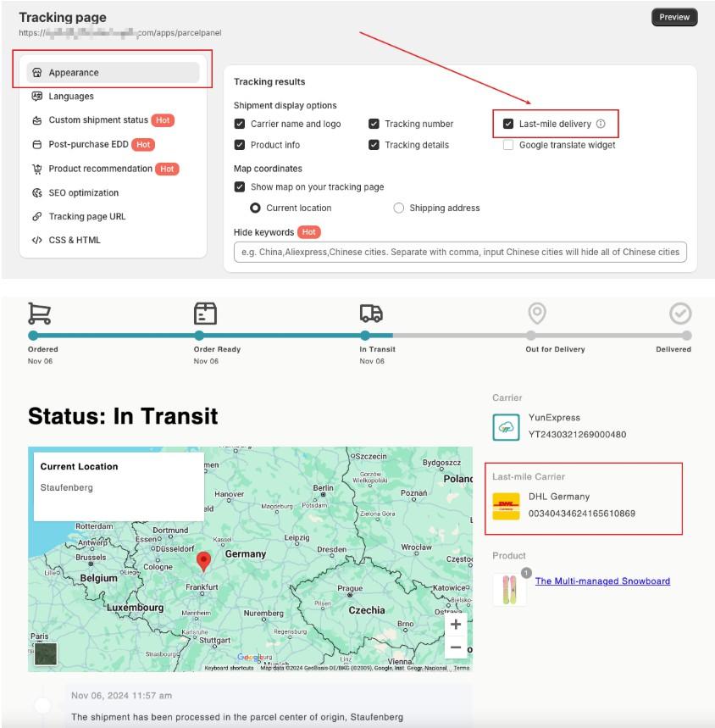The width and height of the screenshot is (715, 728).
Task: Open the map Terms link
Action: click(461, 668)
